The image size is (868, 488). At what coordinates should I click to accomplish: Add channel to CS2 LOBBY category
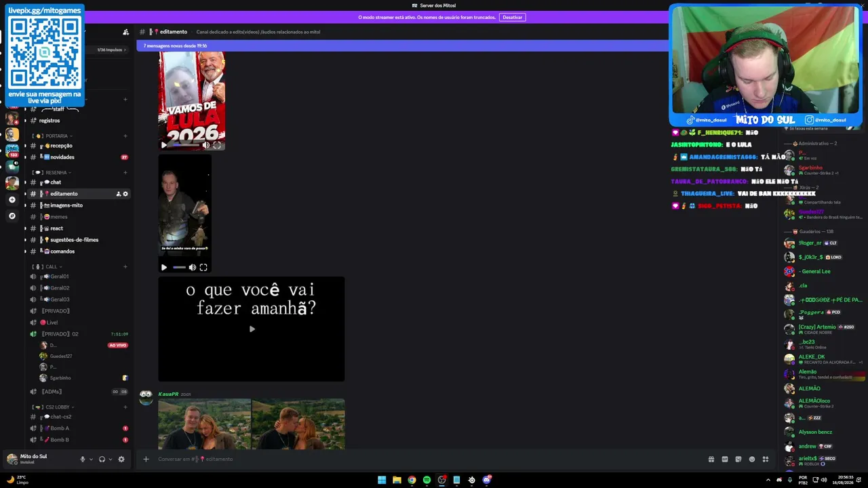click(x=125, y=407)
